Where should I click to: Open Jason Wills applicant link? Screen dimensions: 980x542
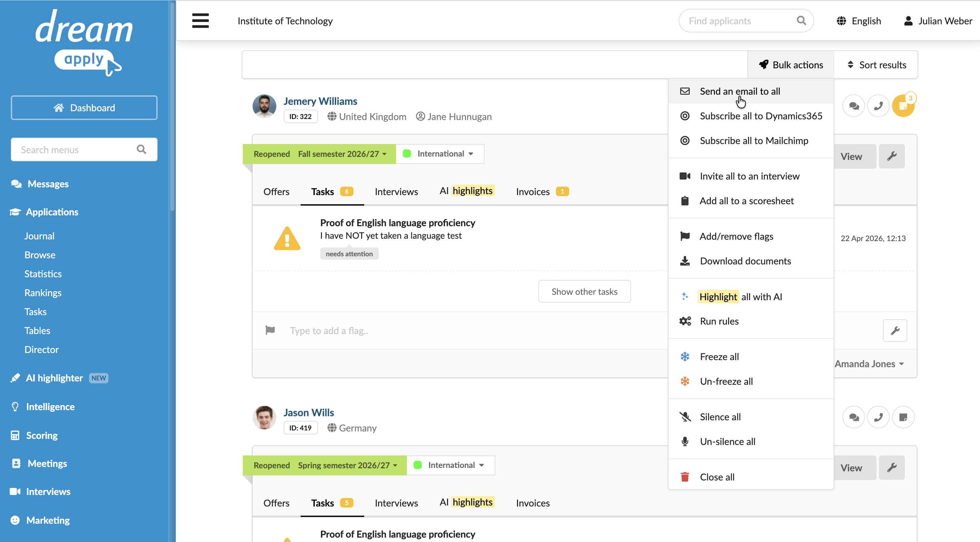click(308, 413)
